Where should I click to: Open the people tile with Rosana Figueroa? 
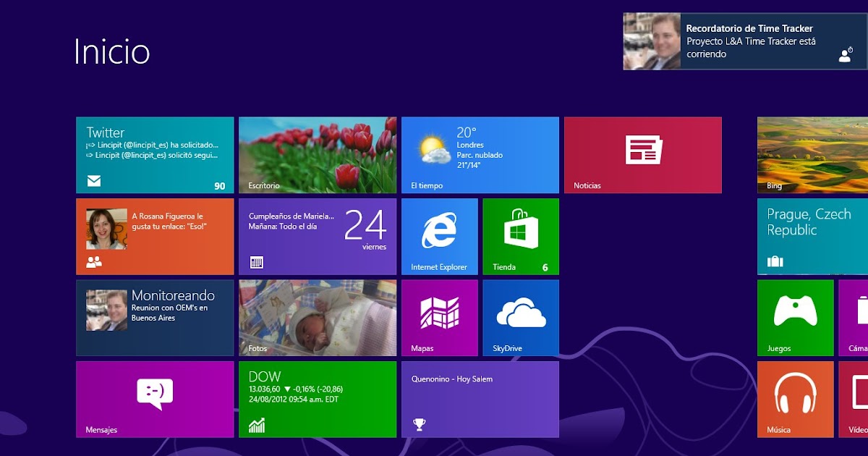155,237
